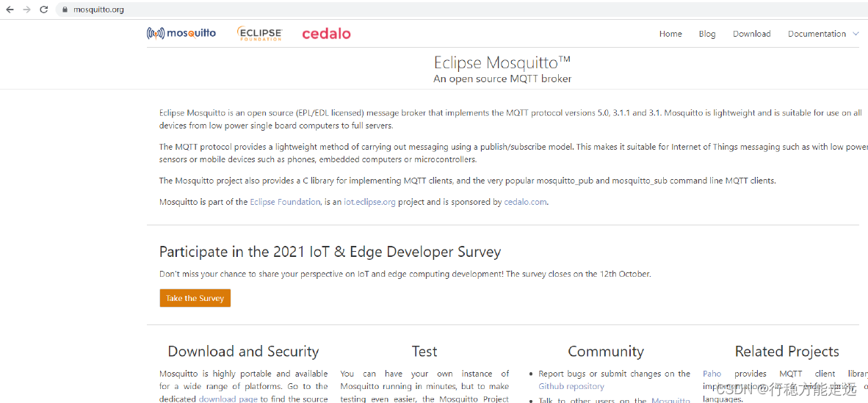Image resolution: width=868 pixels, height=403 pixels.
Task: Click the browser forward arrow
Action: (26, 10)
